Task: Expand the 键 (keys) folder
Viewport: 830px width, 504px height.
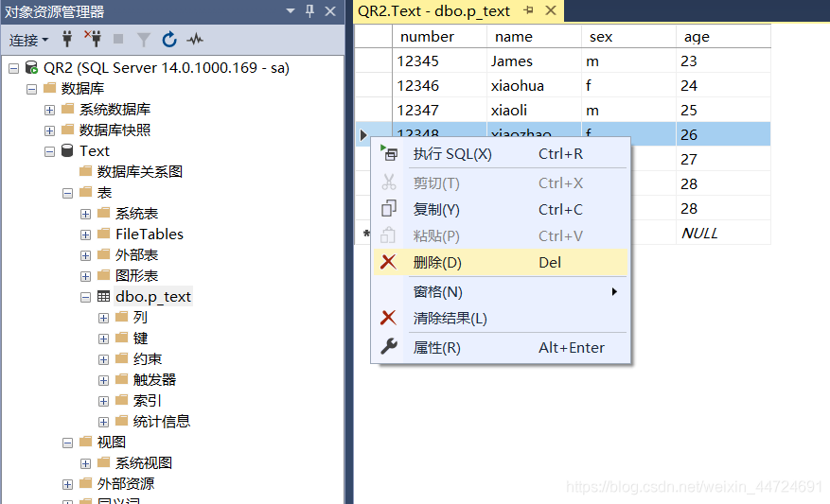Action: pyautogui.click(x=104, y=339)
